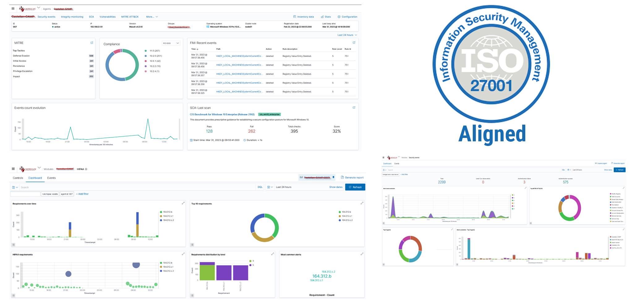Image resolution: width=644 pixels, height=304 pixels.
Task: Expand the Requirements over time chart to fullscreen
Action: 183,203
